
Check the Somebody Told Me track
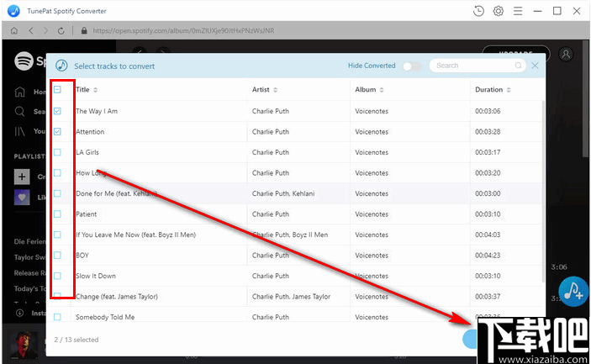pos(57,317)
